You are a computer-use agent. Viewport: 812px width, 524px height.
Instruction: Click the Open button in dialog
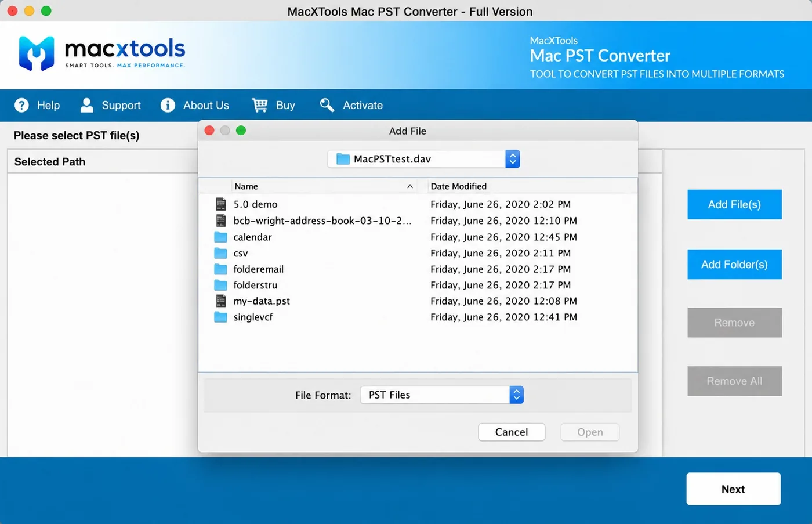click(590, 432)
